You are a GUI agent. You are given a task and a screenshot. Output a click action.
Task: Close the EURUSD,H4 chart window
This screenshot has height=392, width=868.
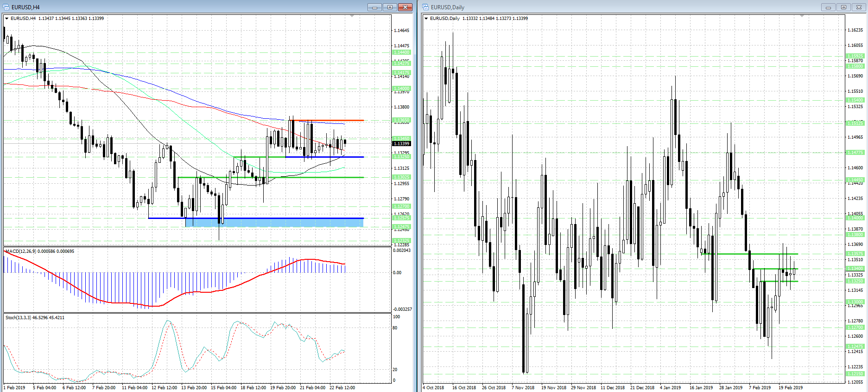tap(405, 7)
